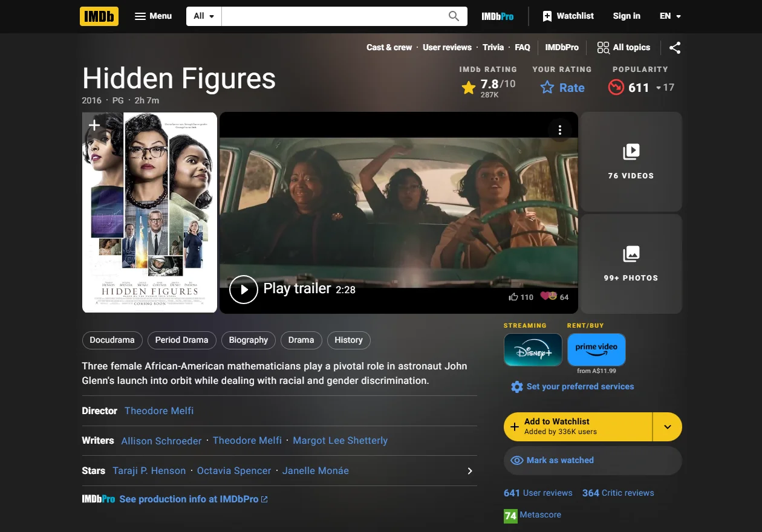Click the share icon near All topics

pos(675,47)
